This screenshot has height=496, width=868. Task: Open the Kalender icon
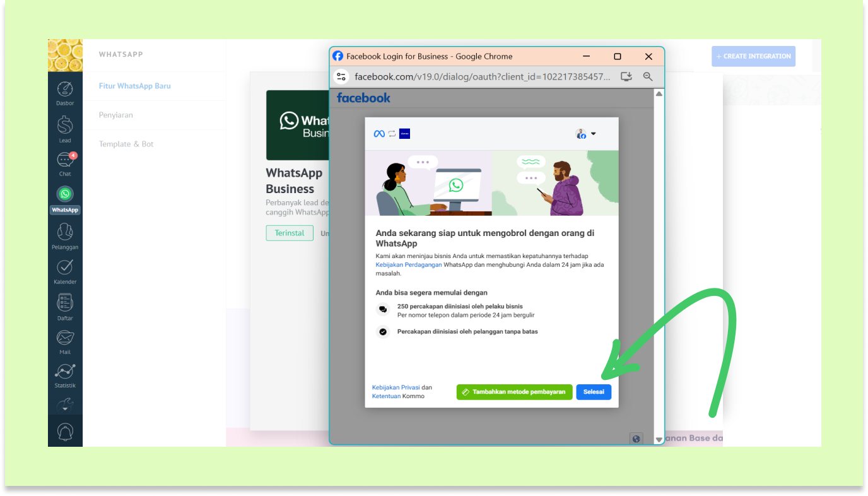65,271
